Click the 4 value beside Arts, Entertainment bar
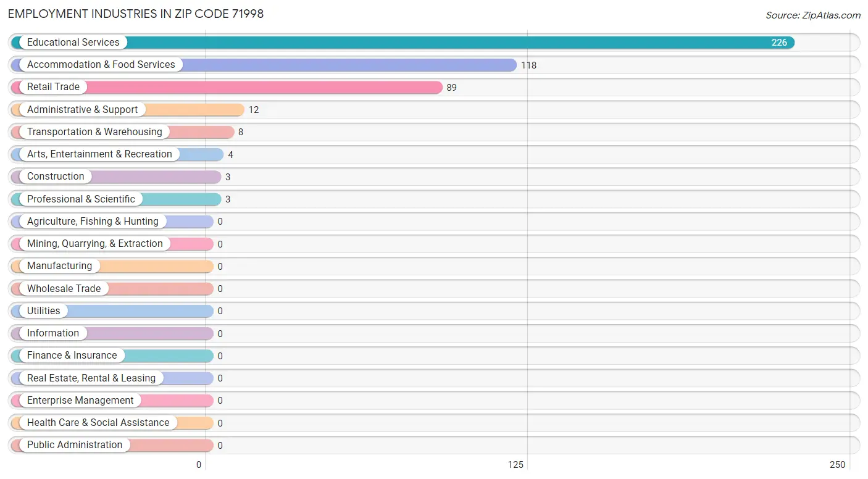The width and height of the screenshot is (868, 479). click(x=230, y=155)
